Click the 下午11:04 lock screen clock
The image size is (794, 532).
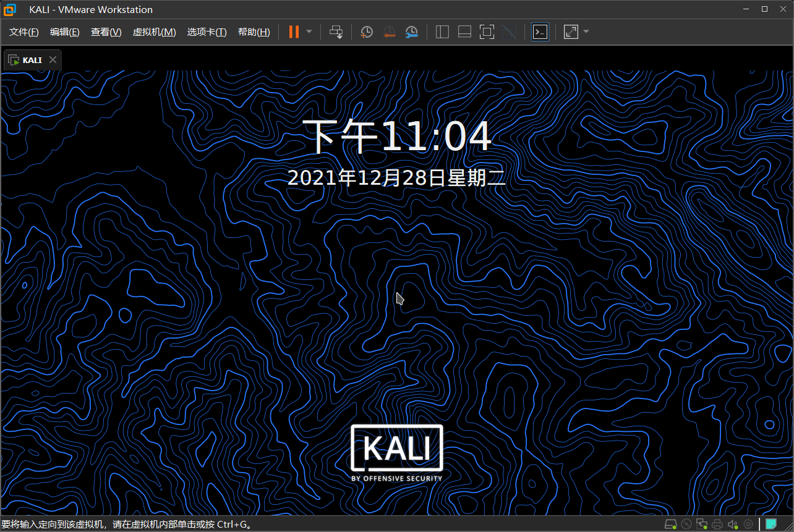tap(396, 137)
